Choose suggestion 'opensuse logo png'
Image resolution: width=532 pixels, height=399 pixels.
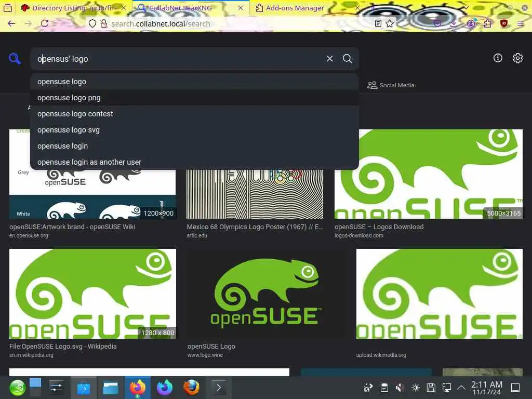pos(194,98)
